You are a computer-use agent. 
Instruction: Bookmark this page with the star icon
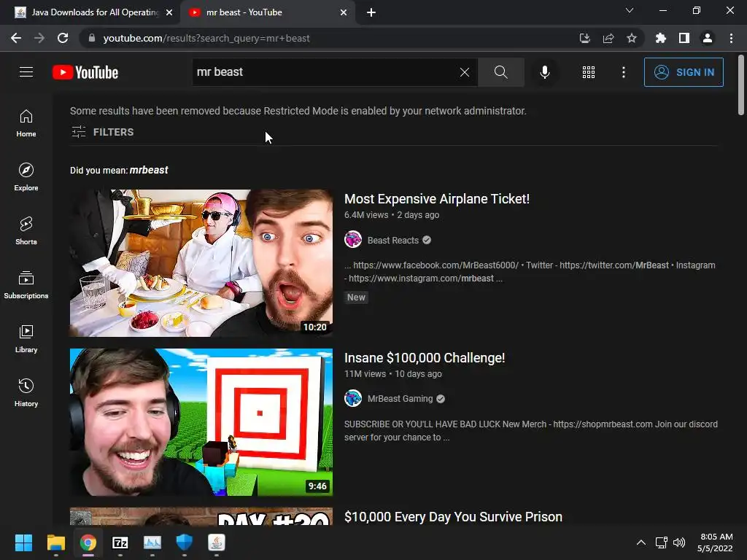click(631, 38)
